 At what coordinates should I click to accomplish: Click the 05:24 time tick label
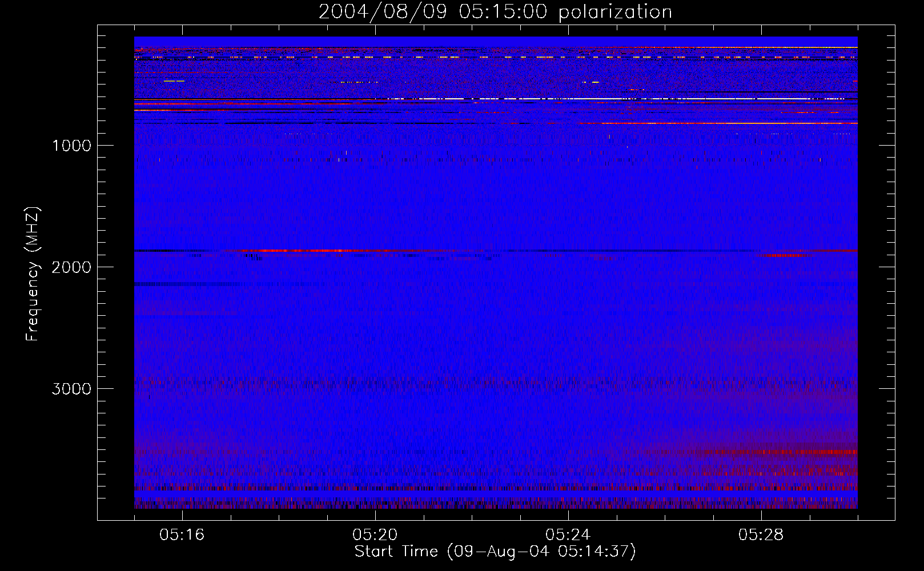[568, 535]
